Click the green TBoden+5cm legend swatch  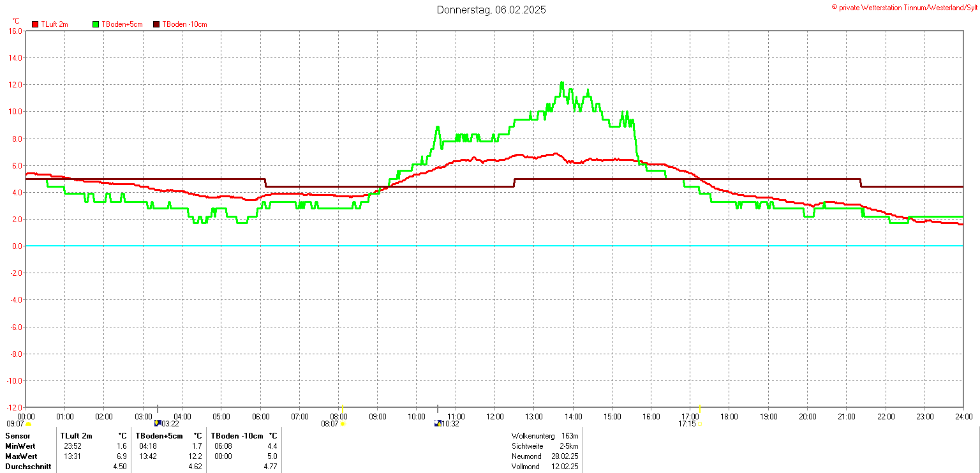96,24
